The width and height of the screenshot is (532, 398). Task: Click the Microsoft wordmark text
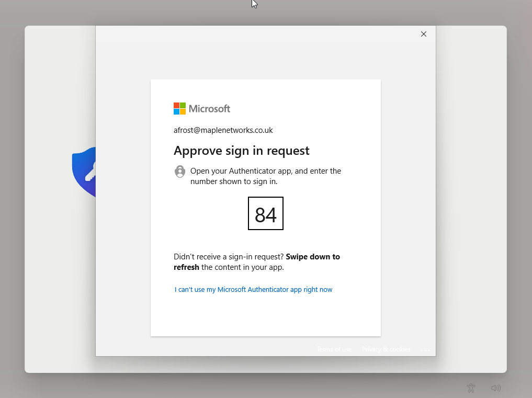[209, 109]
